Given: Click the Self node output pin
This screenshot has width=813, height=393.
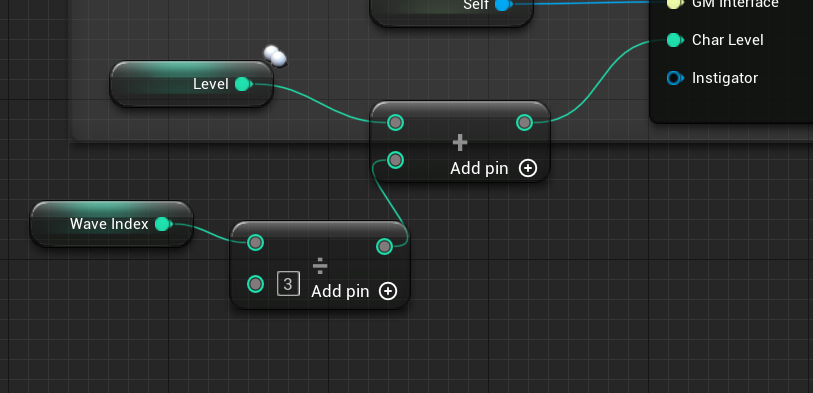Looking at the screenshot, I should coord(502,5).
